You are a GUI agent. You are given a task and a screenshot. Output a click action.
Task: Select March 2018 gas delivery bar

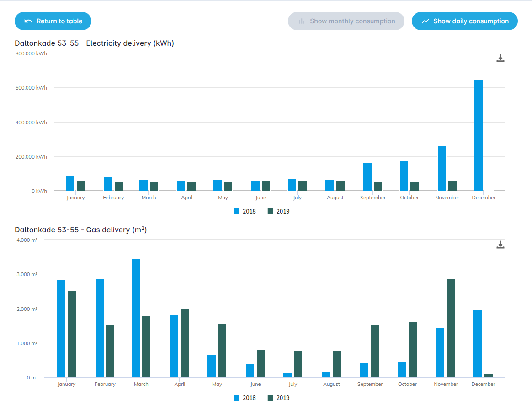point(136,318)
